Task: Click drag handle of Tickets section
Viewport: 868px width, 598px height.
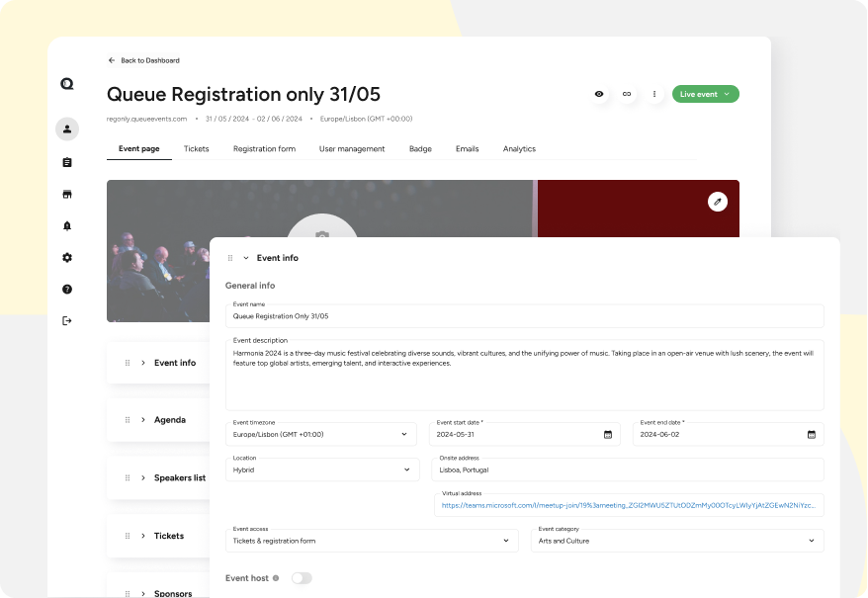Action: [128, 536]
